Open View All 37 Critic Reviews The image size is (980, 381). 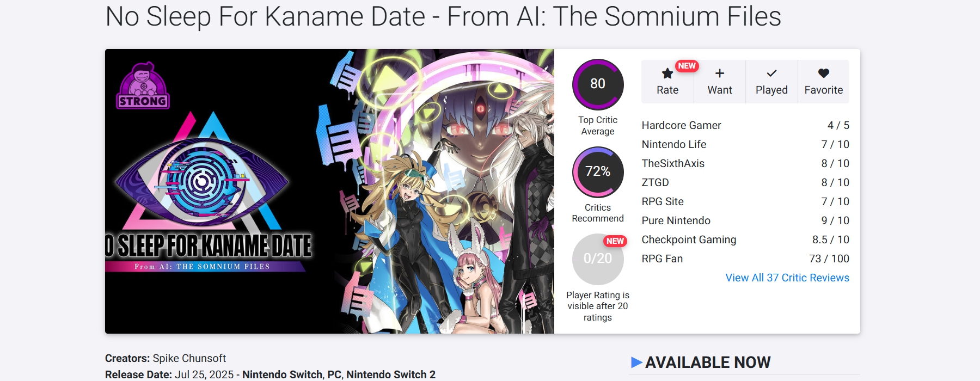(787, 278)
